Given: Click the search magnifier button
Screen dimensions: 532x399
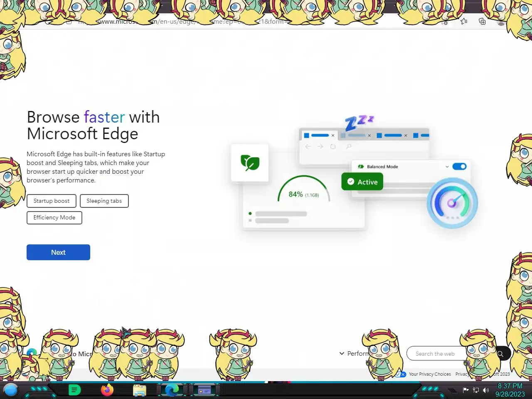Looking at the screenshot, I should tap(500, 354).
